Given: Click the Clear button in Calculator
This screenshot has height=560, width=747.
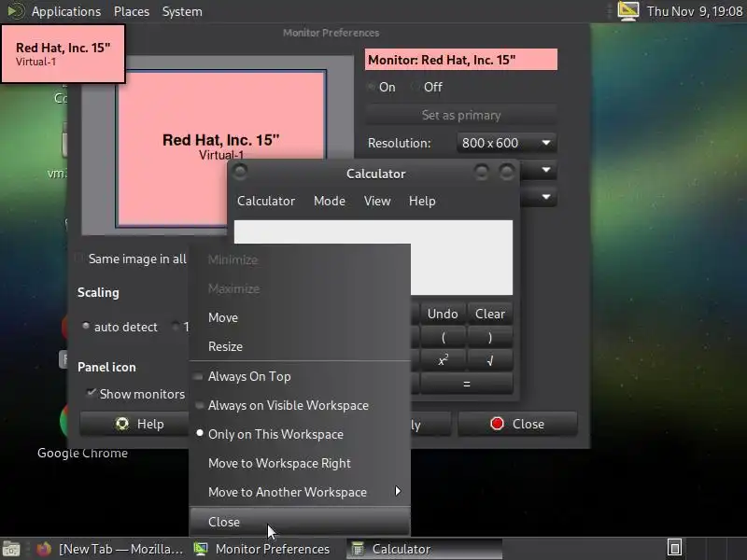Looking at the screenshot, I should (489, 314).
